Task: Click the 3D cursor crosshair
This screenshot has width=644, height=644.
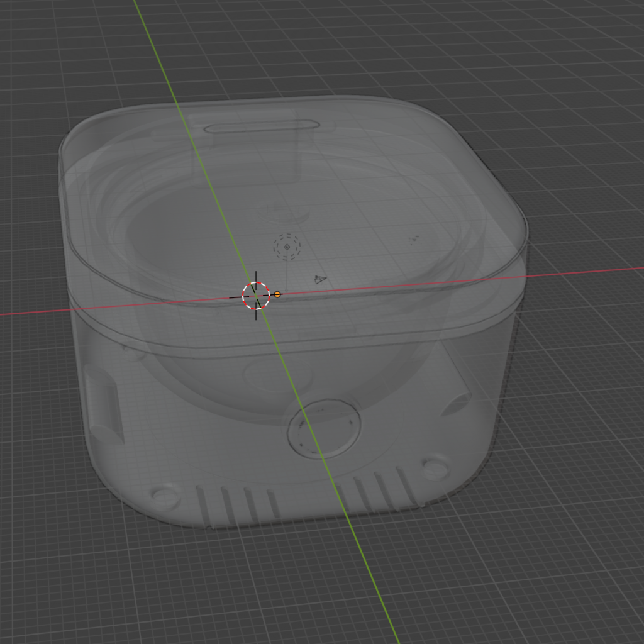Action: point(256,296)
